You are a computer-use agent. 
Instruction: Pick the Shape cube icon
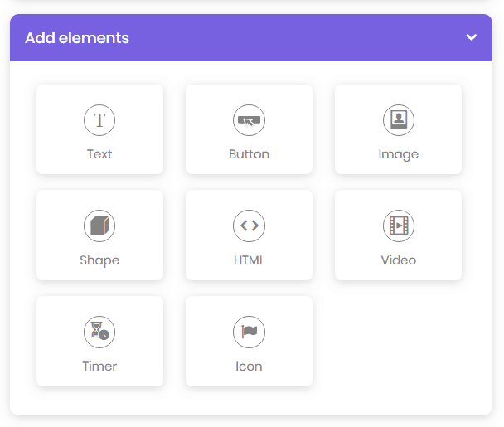pyautogui.click(x=99, y=226)
